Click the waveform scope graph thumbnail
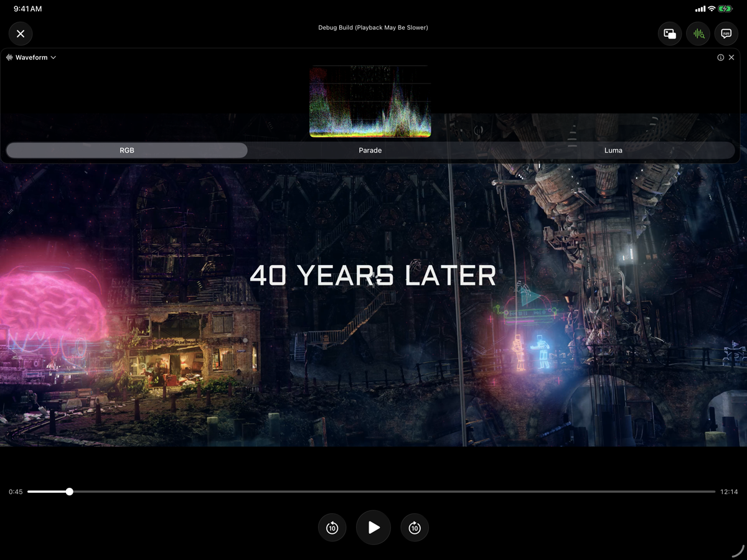This screenshot has height=560, width=747. pyautogui.click(x=370, y=101)
